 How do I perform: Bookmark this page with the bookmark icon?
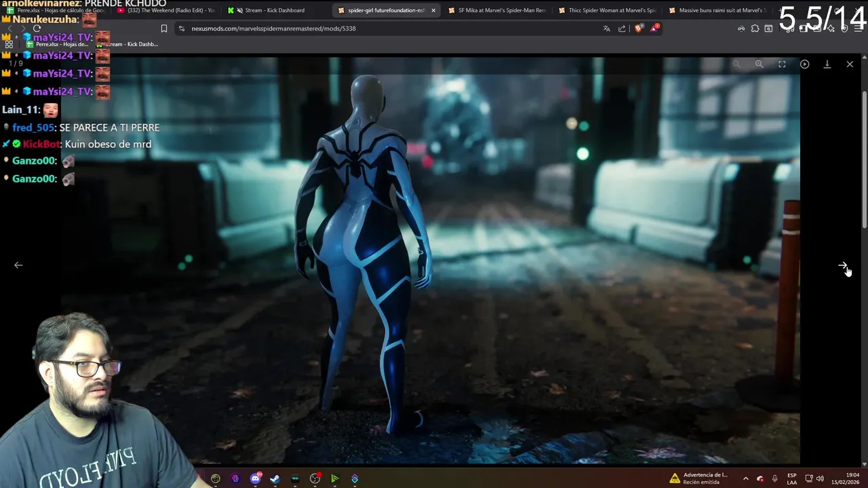coord(164,28)
